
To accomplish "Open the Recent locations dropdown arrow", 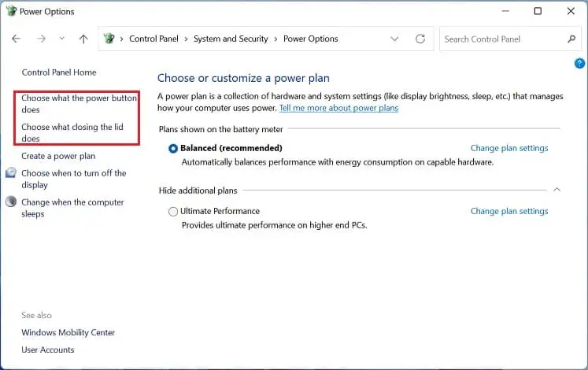I will coord(61,39).
